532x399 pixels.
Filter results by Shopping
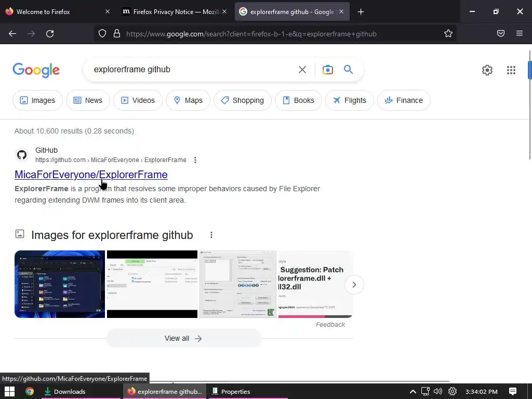pyautogui.click(x=243, y=100)
